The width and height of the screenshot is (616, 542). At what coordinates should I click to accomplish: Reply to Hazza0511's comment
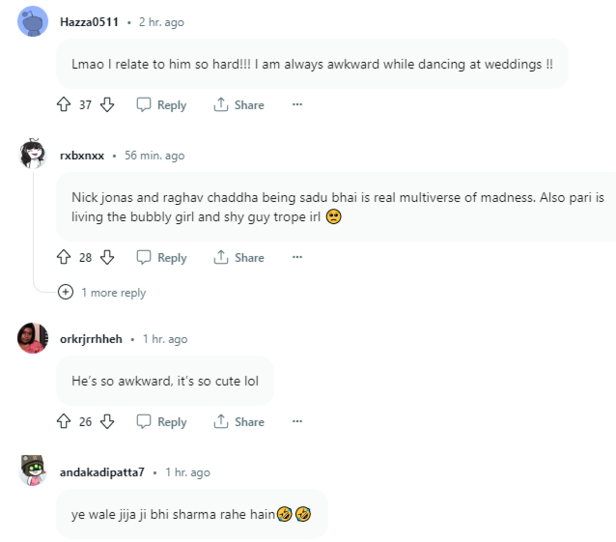tap(161, 105)
